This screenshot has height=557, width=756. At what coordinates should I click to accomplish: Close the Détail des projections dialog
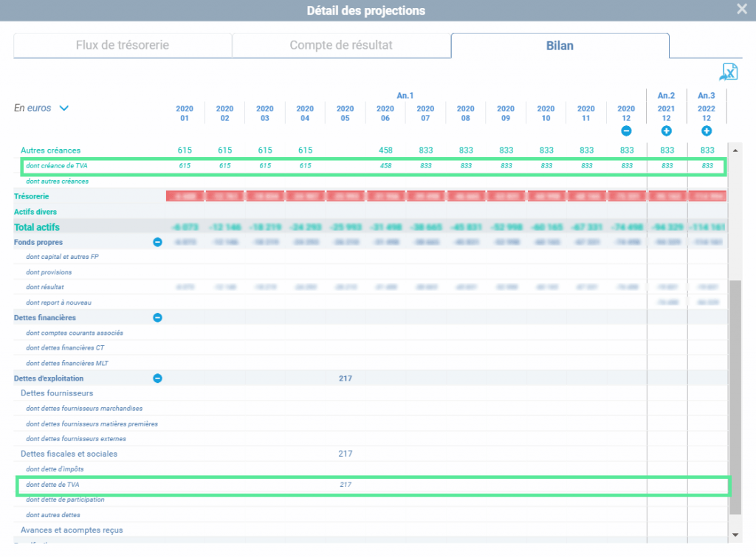742,9
